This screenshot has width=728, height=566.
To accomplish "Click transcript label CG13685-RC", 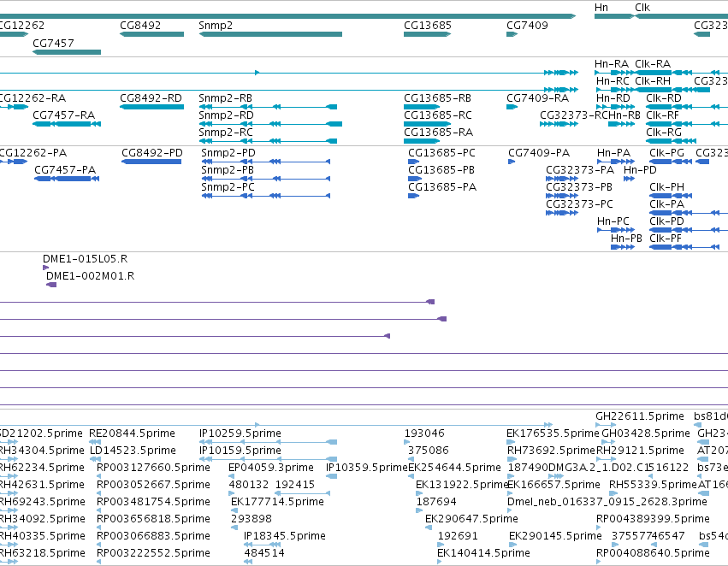I will pyautogui.click(x=438, y=115).
